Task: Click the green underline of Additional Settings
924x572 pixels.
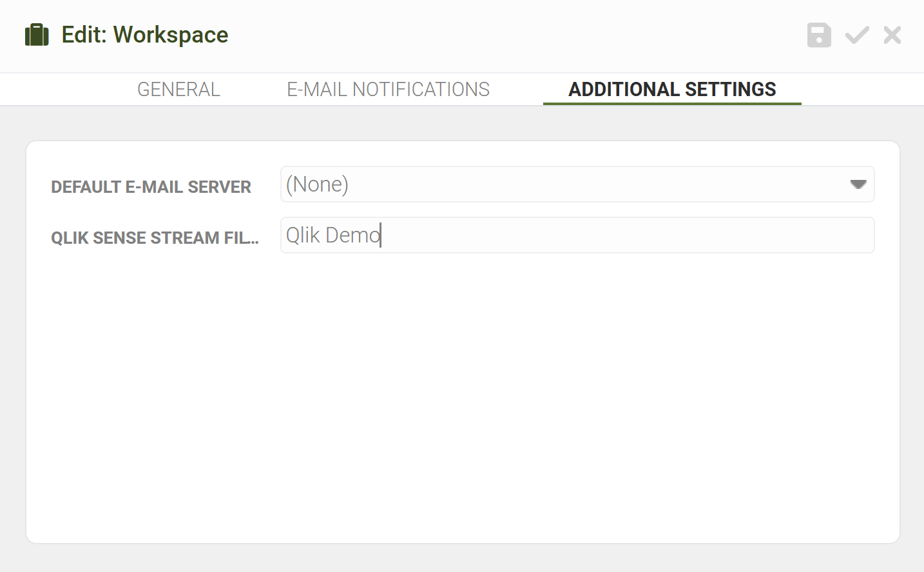Action: point(672,103)
